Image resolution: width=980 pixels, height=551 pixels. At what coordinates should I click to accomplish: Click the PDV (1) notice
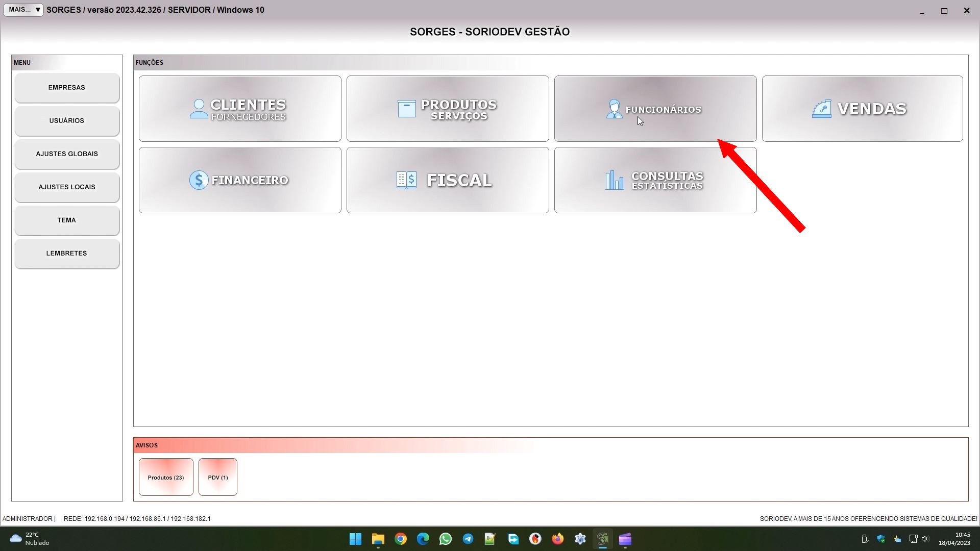218,477
